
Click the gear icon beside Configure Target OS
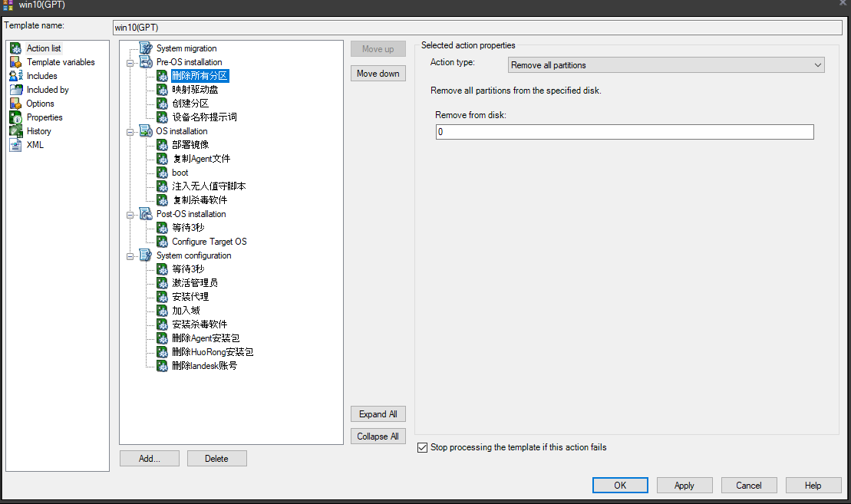pos(162,242)
